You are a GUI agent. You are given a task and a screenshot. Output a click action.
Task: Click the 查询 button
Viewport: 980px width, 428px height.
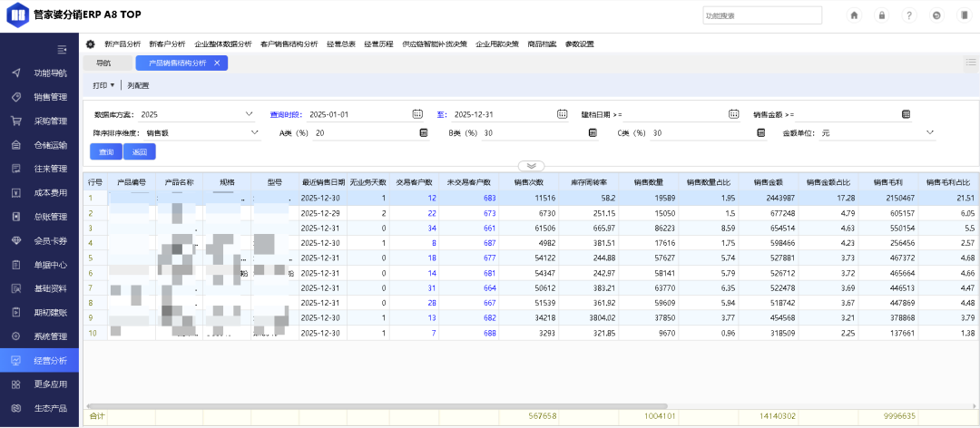pos(106,151)
